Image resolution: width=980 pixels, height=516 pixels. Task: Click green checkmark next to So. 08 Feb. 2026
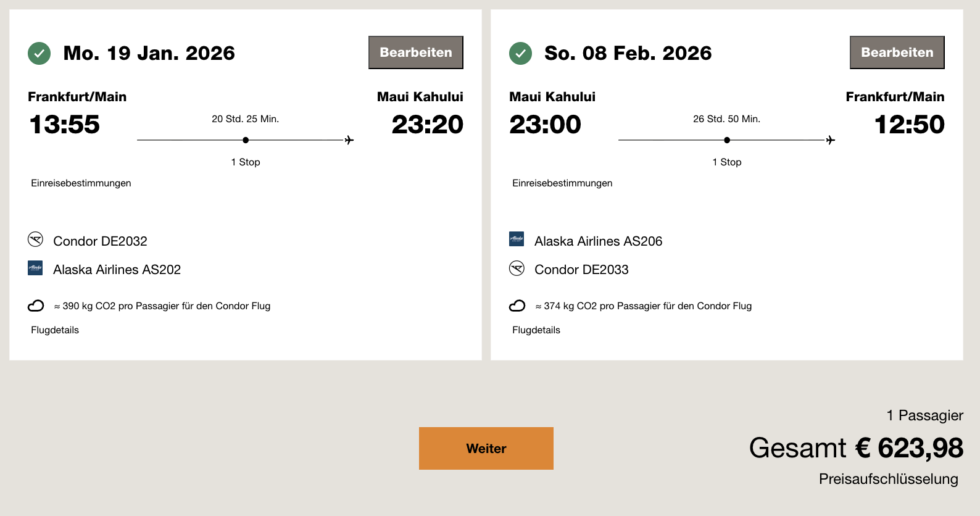point(520,53)
